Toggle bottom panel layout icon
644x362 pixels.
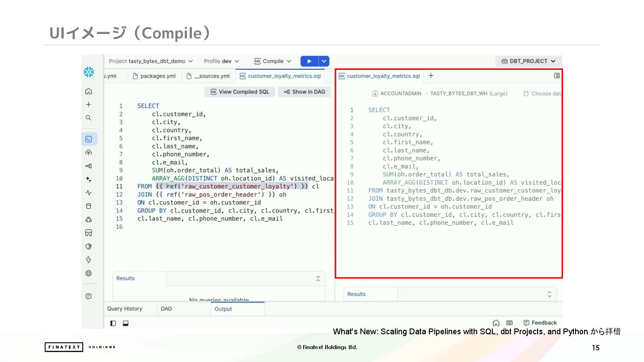pyautogui.click(x=126, y=323)
